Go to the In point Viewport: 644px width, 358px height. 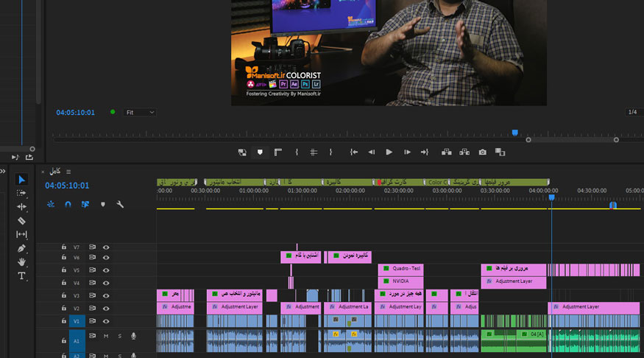pyautogui.click(x=353, y=152)
